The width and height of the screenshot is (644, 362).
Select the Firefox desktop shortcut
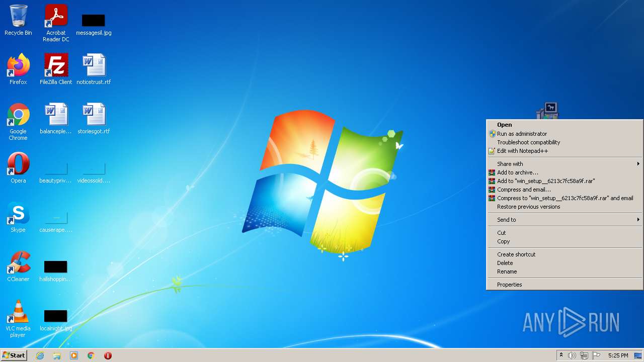pyautogui.click(x=18, y=69)
